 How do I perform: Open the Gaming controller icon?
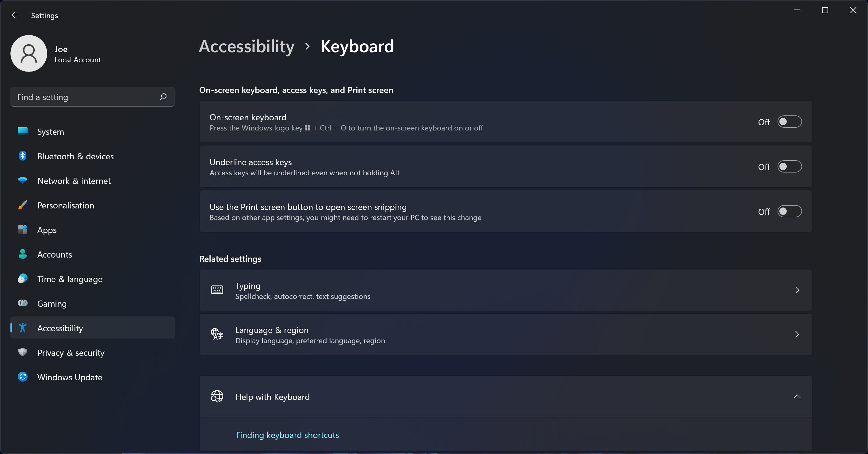[x=22, y=303]
